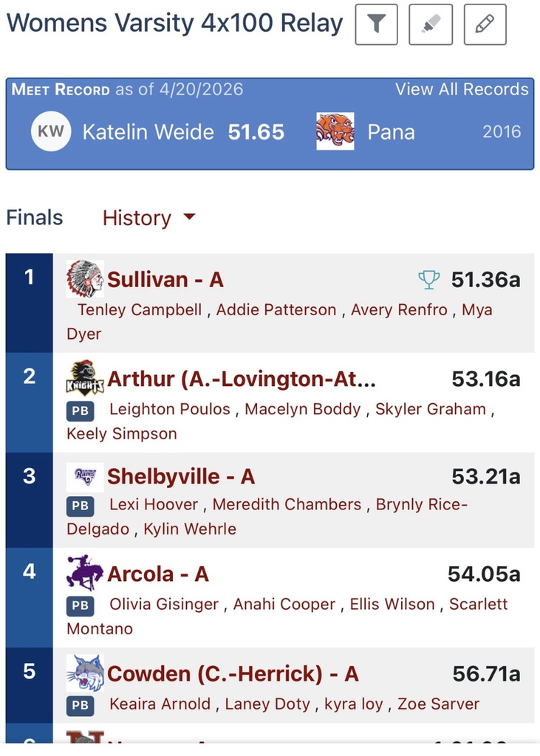Open the Sullivan - A team link
This screenshot has width=540, height=756.
pos(165,280)
